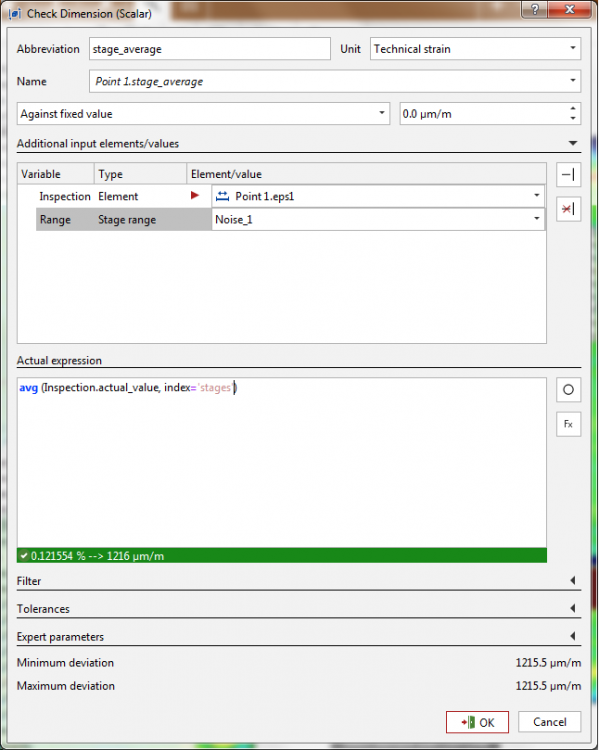Click the 'stages' string in the expression
599x750 pixels.
(215, 387)
